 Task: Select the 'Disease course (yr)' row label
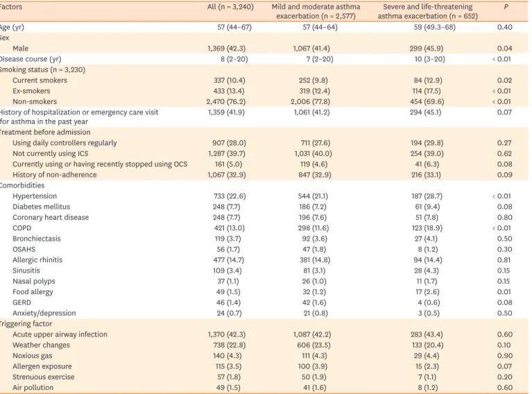[31, 59]
